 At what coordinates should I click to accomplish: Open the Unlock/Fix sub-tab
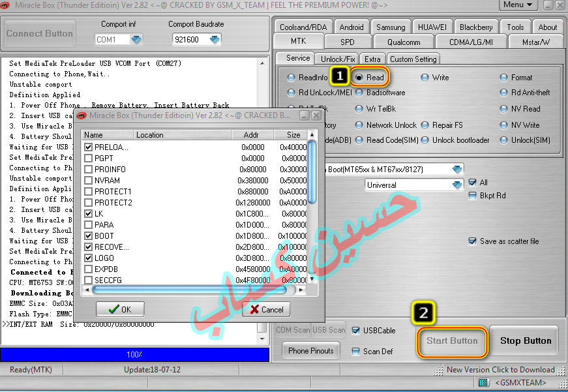(338, 59)
